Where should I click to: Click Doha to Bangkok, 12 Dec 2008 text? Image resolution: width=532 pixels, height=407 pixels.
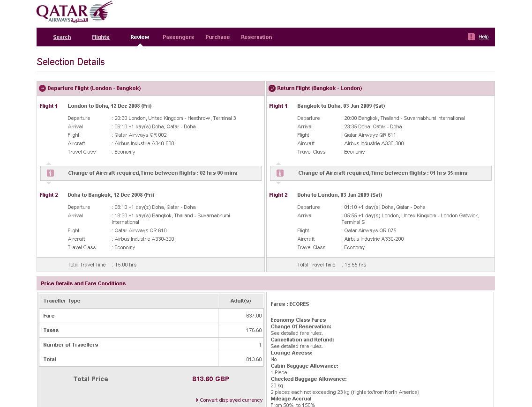(111, 195)
